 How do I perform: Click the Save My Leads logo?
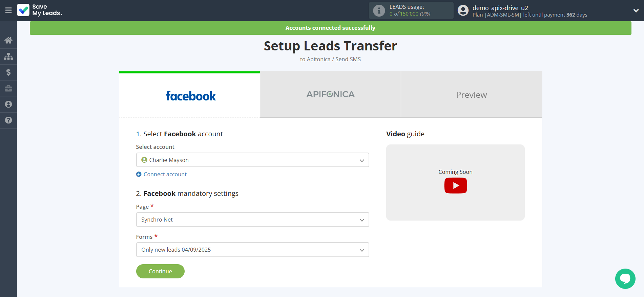tap(40, 10)
